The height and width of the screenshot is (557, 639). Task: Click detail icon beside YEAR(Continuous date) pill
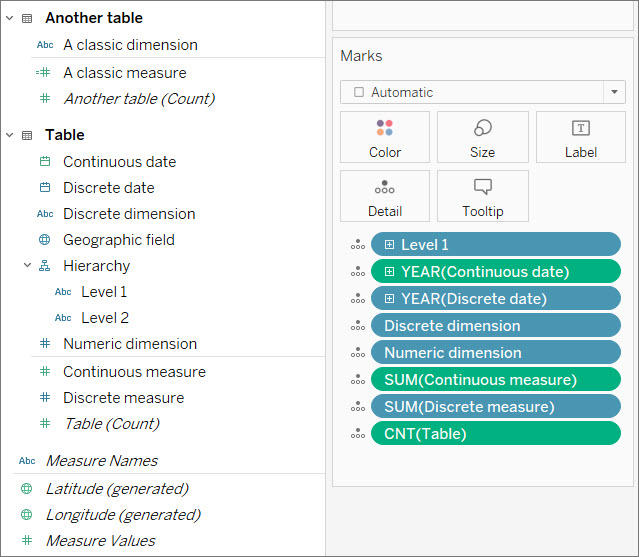click(358, 271)
